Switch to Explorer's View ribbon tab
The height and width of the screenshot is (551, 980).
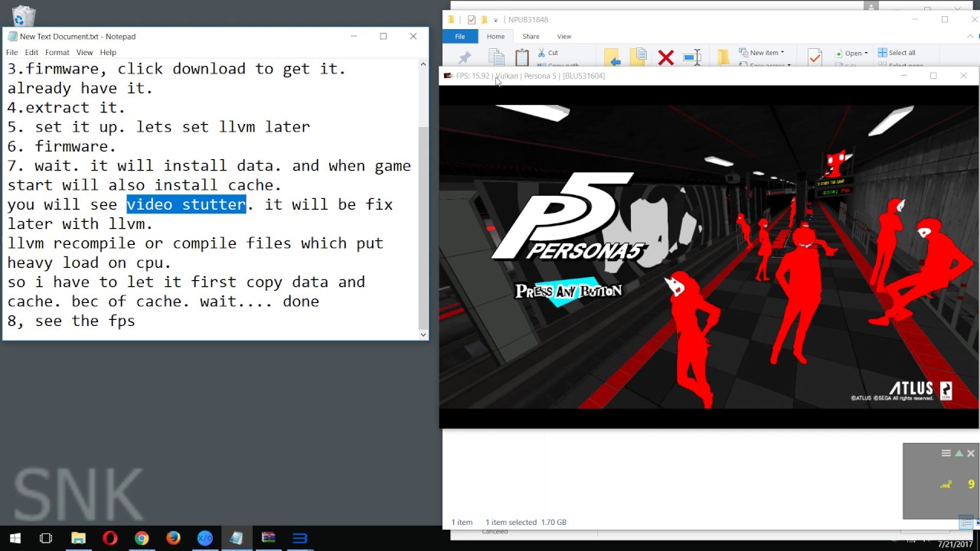(x=564, y=37)
